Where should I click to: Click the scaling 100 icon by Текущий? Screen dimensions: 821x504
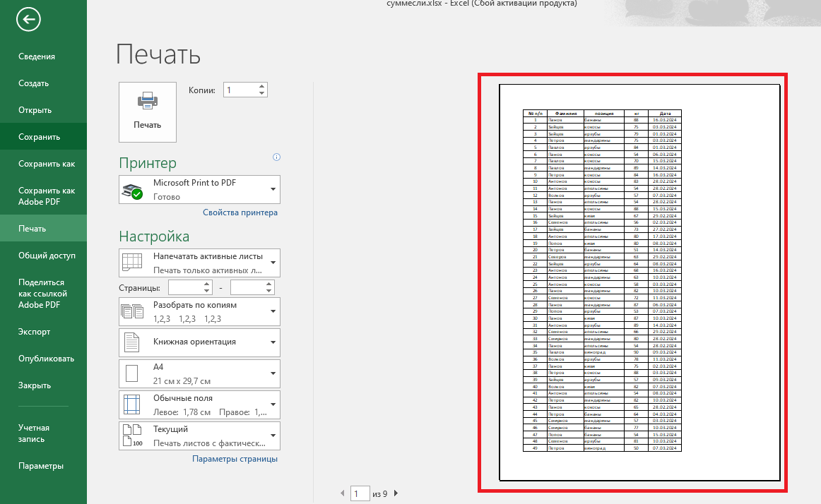coord(132,436)
